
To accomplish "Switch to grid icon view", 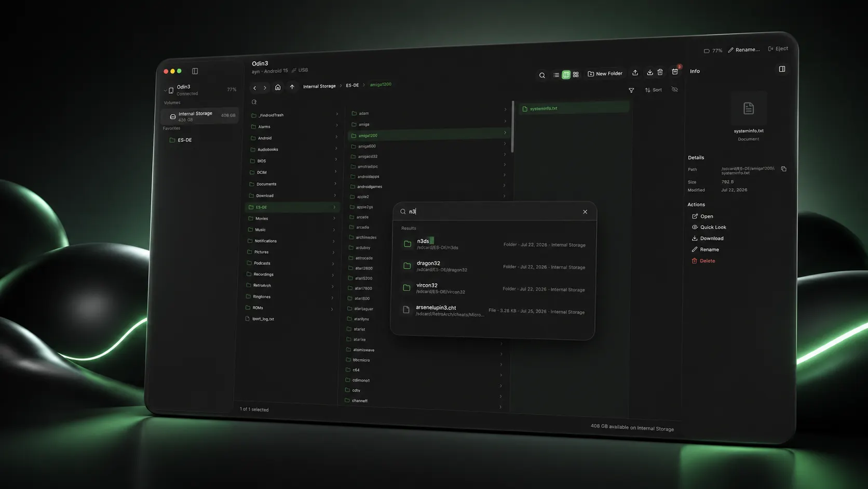I will coord(576,74).
